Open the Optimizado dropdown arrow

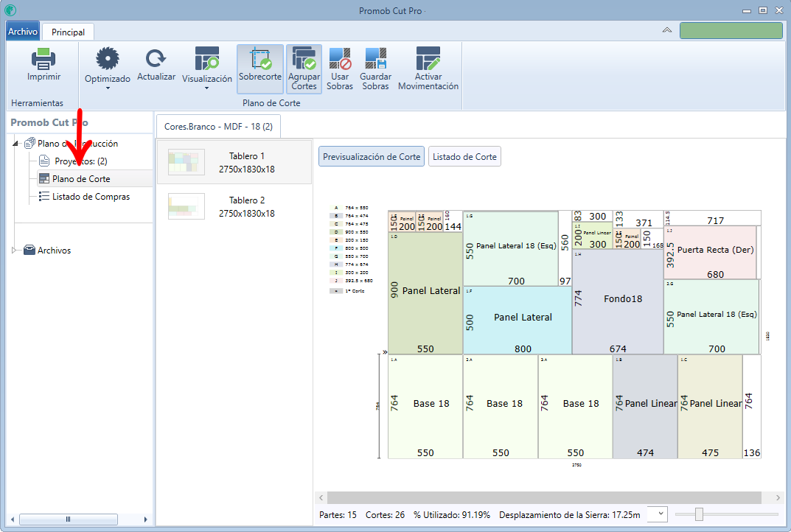point(108,88)
